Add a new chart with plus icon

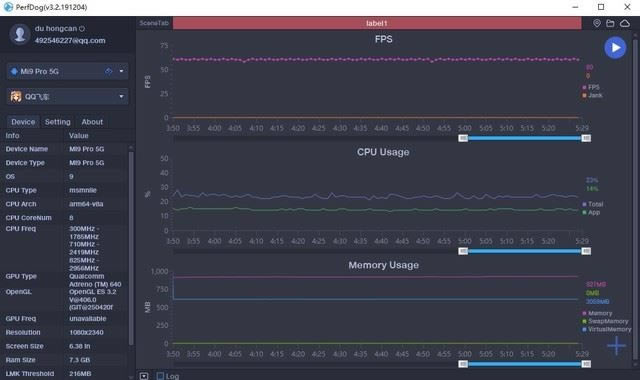coord(616,346)
